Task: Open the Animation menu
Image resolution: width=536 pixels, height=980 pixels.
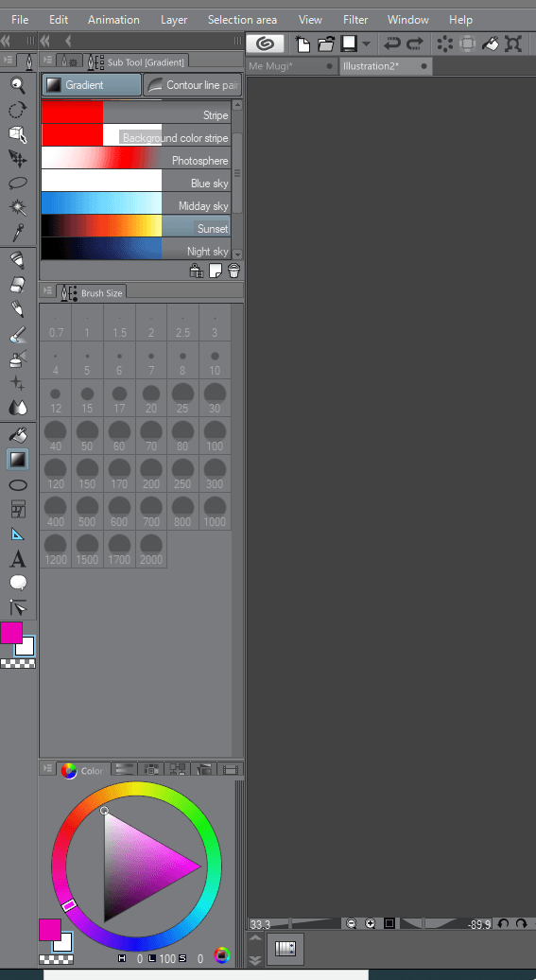Action: (x=113, y=20)
